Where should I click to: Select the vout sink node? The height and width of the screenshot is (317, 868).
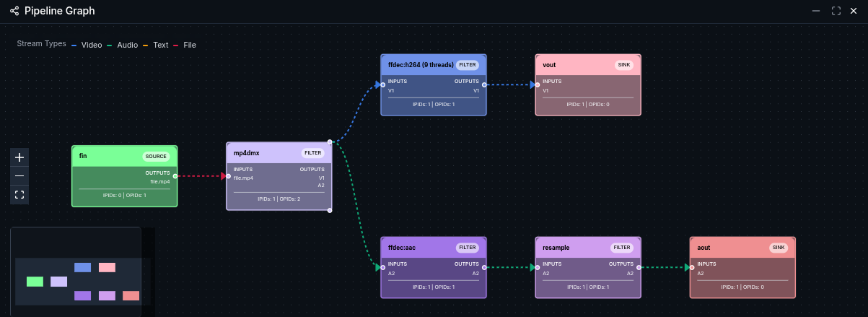pos(588,84)
